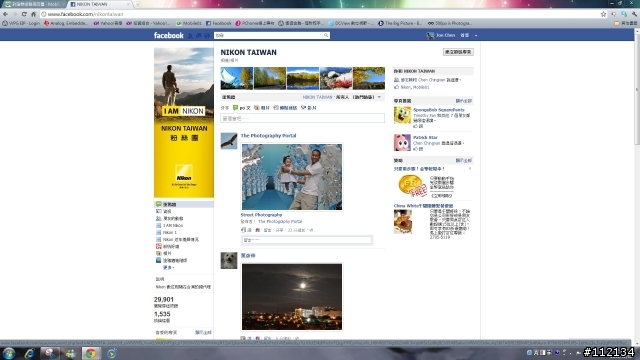Open friend requests icon in Facebook header

pyautogui.click(x=190, y=36)
